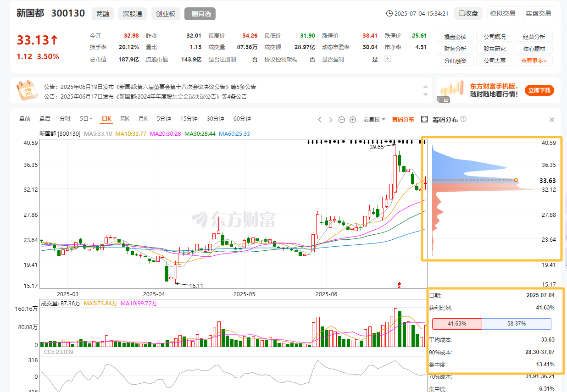Click the red S marker on the chart
Image resolution: width=567 pixels, height=392 pixels.
tap(400, 285)
